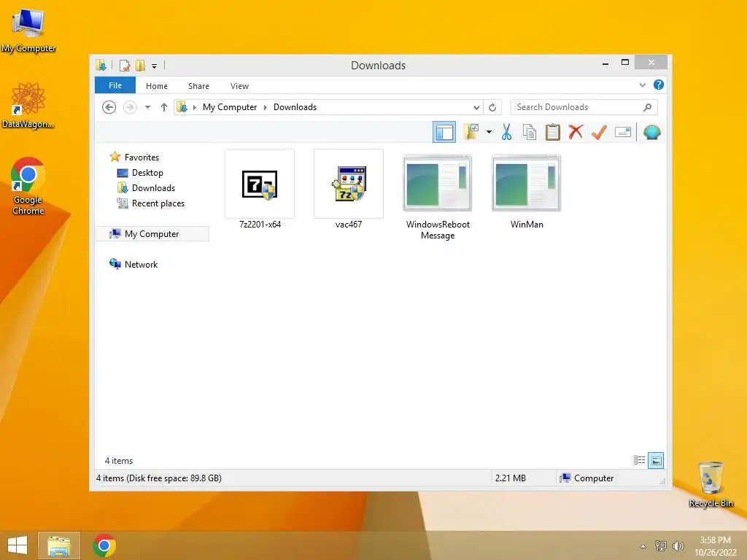Viewport: 747px width, 560px height.
Task: Launch Chrome from the taskbar
Action: point(104,545)
